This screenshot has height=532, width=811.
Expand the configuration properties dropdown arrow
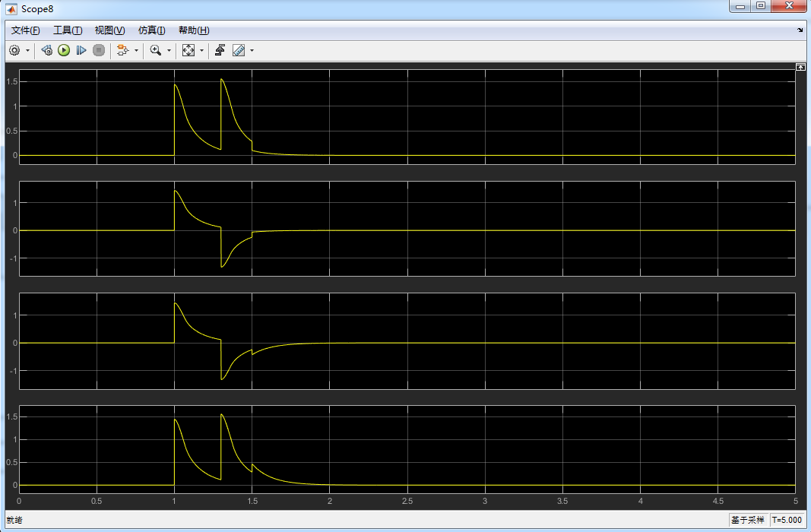[27, 51]
